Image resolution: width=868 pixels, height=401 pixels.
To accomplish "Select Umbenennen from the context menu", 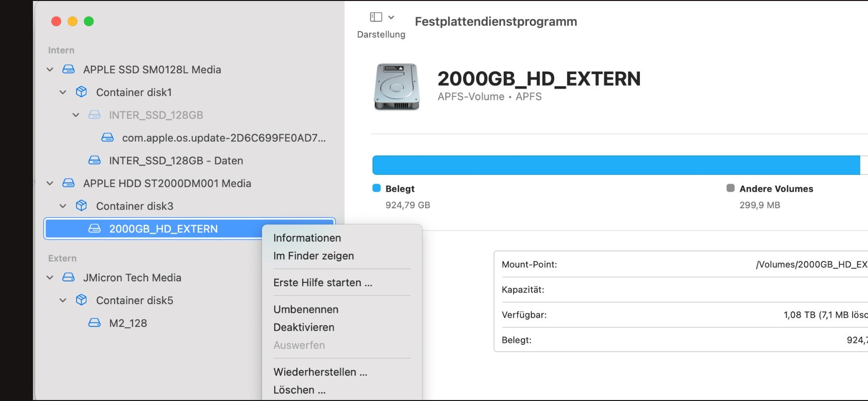I will pyautogui.click(x=306, y=309).
